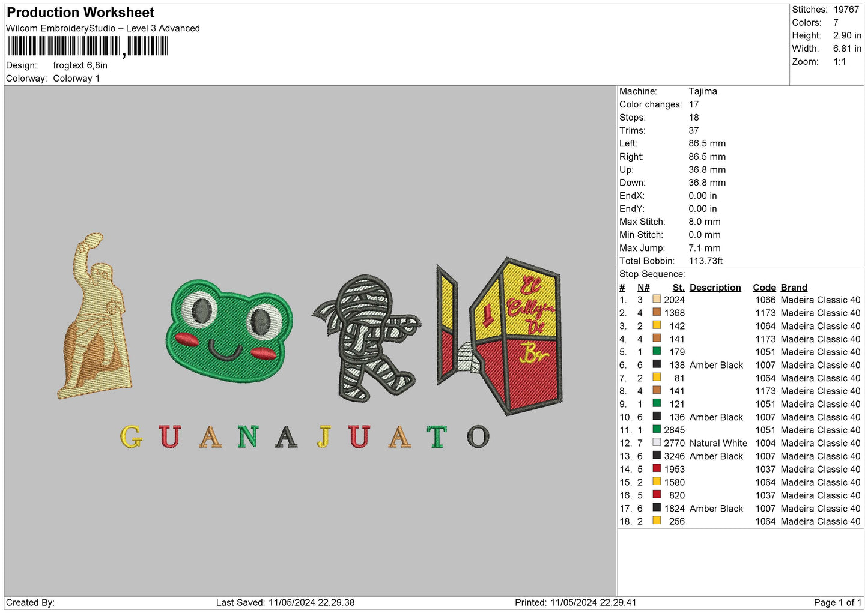Click the black letter O in GUANAJUATO

coord(478,436)
